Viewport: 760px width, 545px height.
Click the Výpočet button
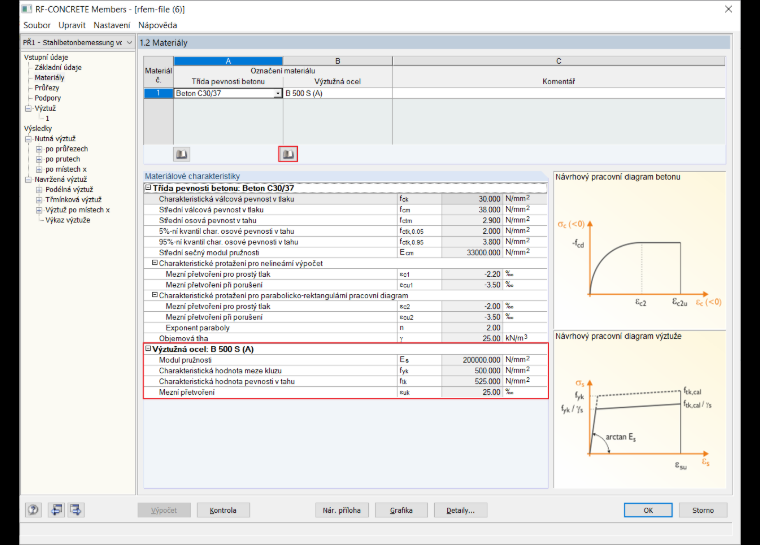(164, 510)
